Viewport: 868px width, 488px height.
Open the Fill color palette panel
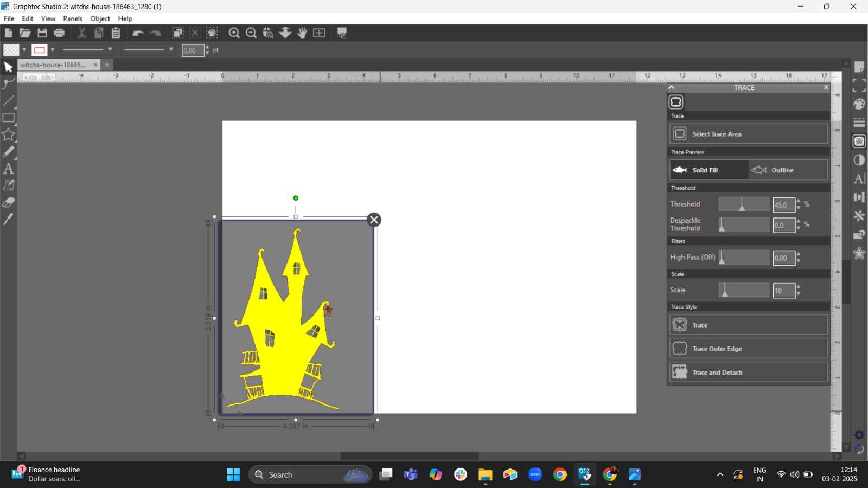tap(859, 104)
